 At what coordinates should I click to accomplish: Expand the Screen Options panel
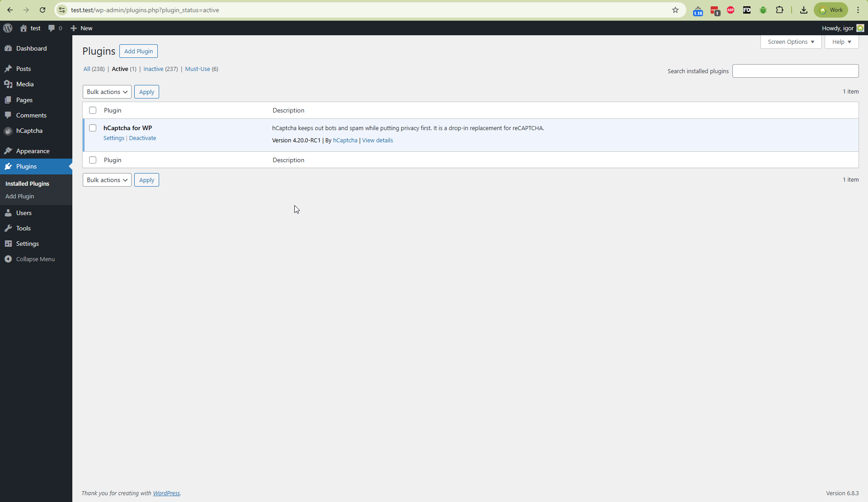click(x=791, y=42)
